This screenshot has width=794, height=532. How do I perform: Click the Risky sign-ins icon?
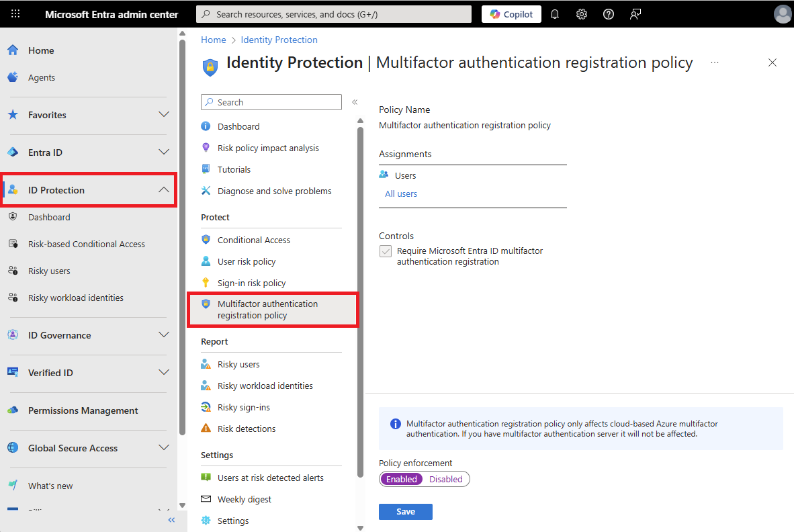tap(206, 407)
